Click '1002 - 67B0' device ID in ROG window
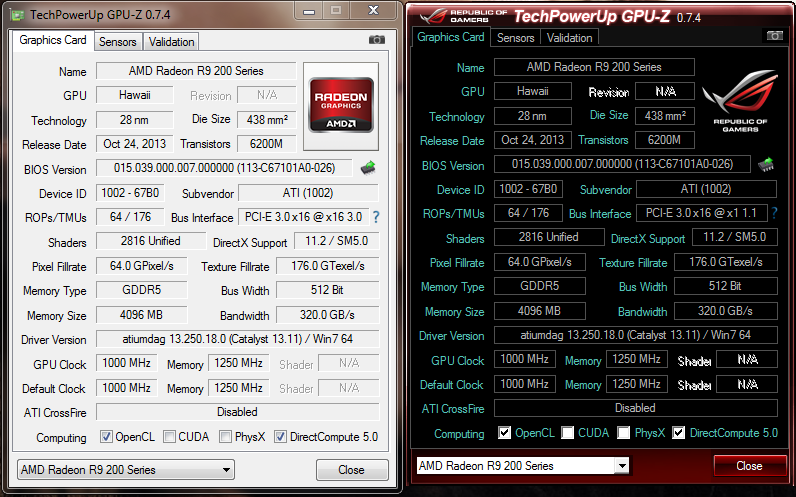The image size is (796, 497). pyautogui.click(x=528, y=189)
